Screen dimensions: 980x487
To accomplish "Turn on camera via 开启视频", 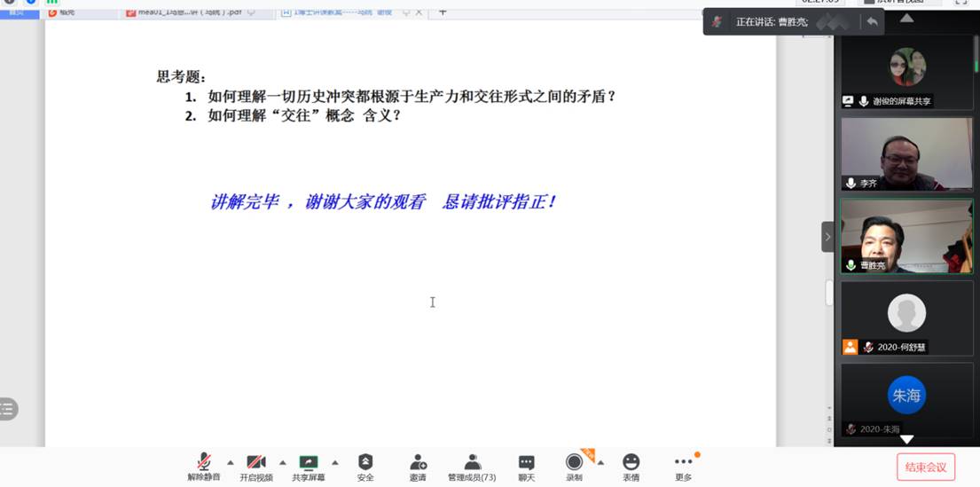I will (255, 466).
